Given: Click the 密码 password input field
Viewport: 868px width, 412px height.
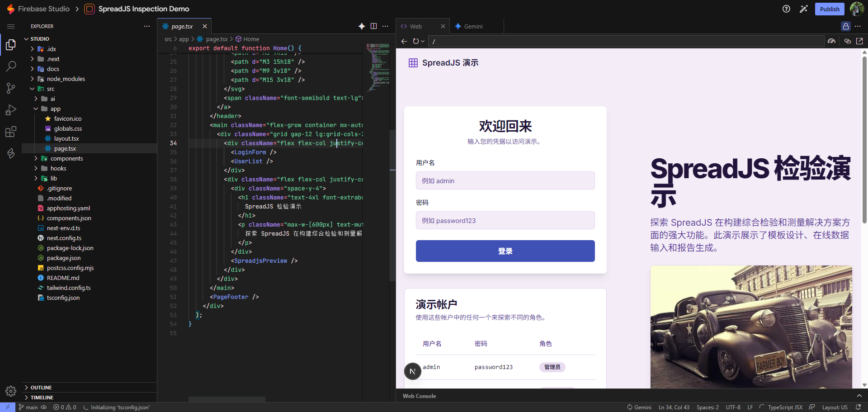Looking at the screenshot, I should (x=505, y=220).
